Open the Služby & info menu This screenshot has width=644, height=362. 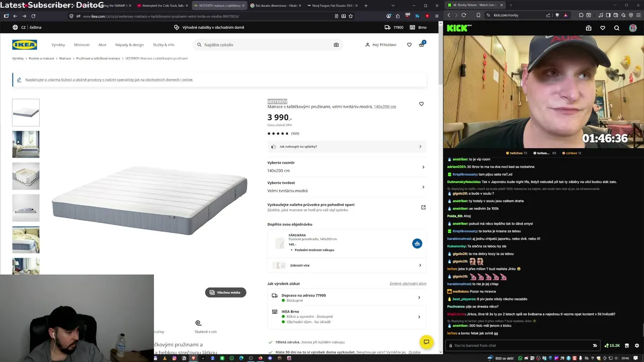[164, 45]
